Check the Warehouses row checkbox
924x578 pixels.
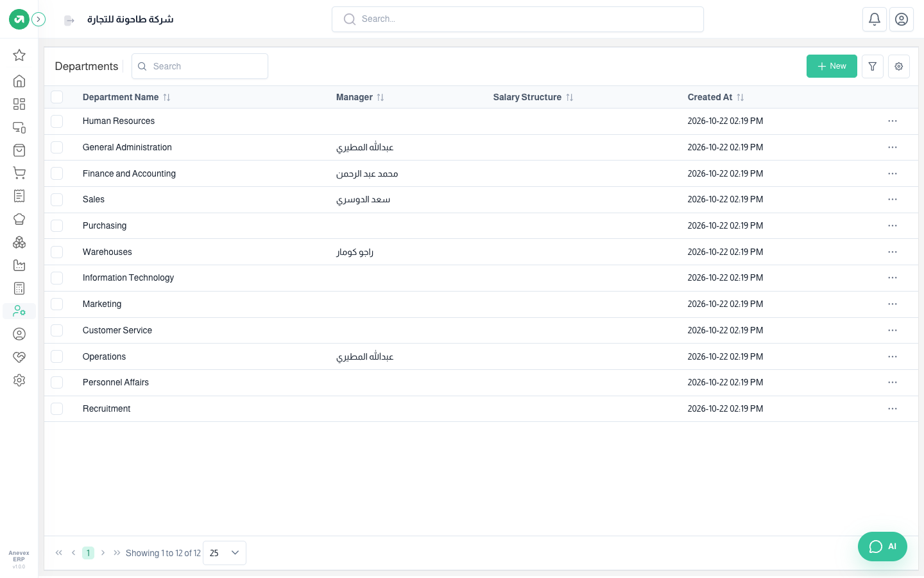[x=57, y=252]
